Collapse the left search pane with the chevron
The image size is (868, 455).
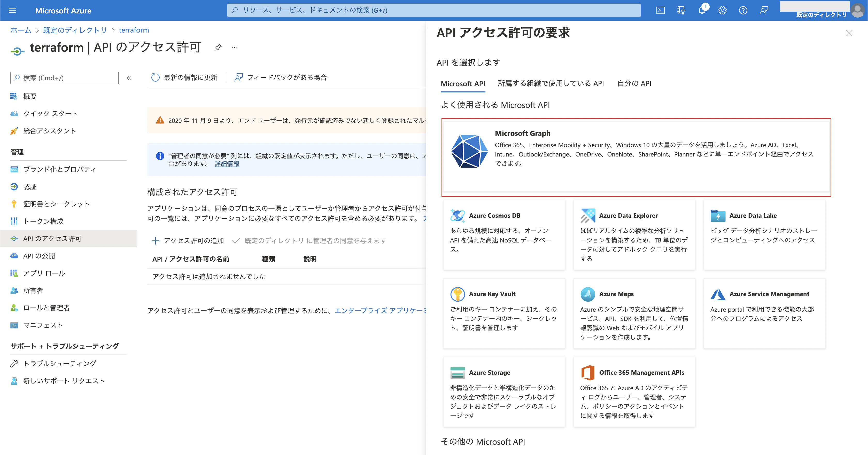coord(128,78)
